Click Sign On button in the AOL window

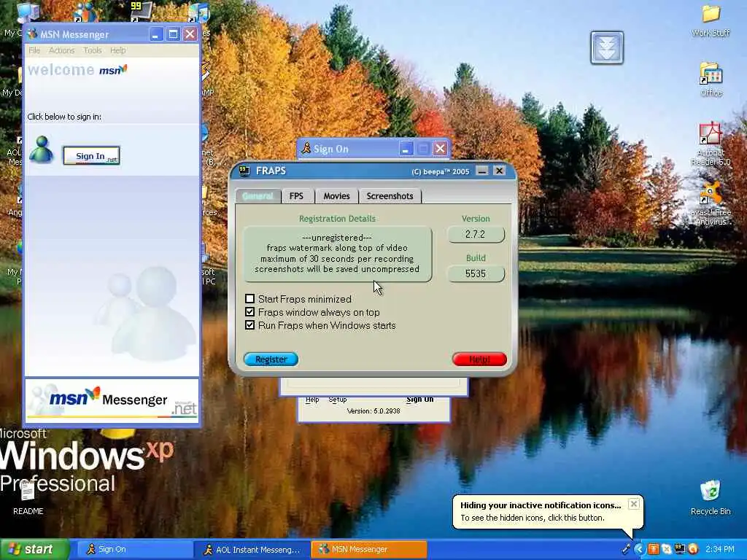[x=419, y=400]
